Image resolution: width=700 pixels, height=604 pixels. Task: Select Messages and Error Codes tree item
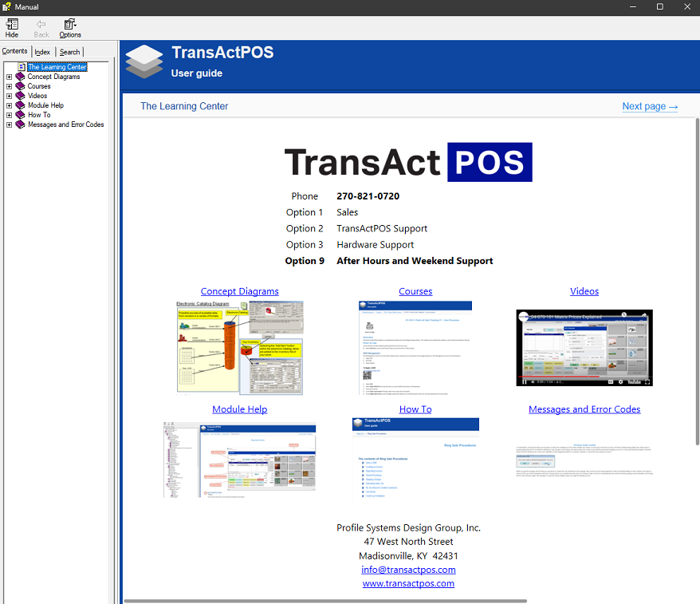coord(65,124)
